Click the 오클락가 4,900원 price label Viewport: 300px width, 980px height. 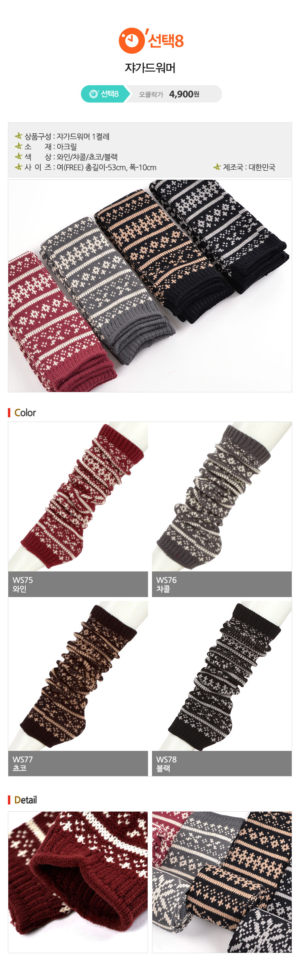[169, 94]
